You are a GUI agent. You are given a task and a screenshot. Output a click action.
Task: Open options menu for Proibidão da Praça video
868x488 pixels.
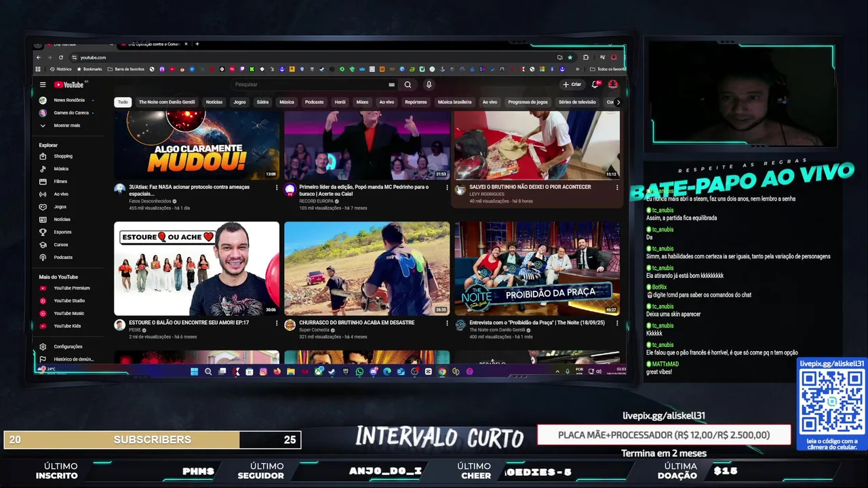[617, 323]
